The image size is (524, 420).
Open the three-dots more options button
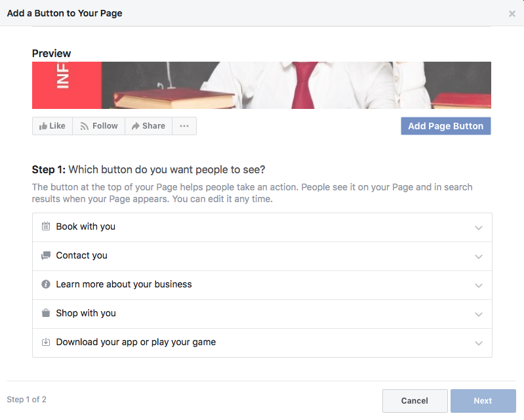pos(184,126)
